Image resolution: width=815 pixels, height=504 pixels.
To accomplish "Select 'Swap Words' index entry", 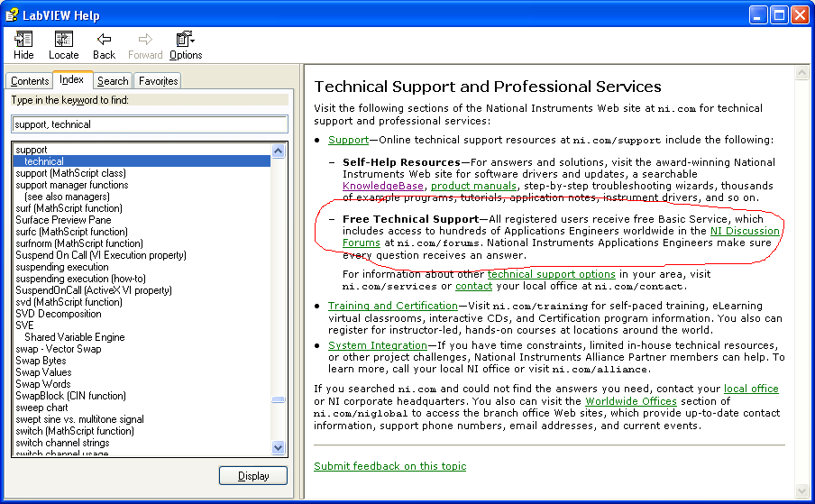I will click(x=42, y=384).
